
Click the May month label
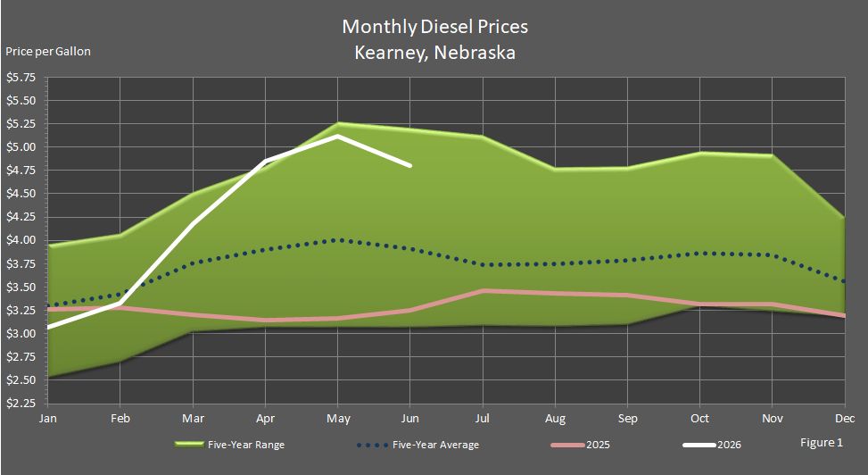click(338, 419)
